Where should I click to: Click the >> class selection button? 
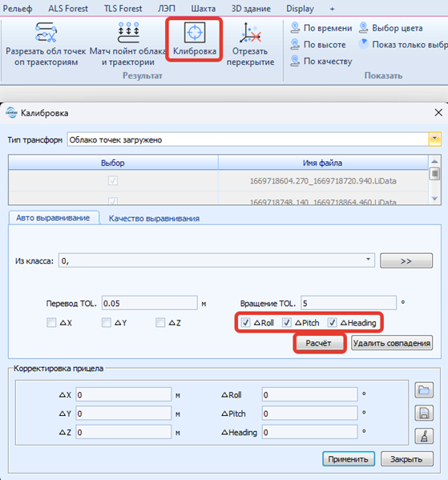coord(406,260)
